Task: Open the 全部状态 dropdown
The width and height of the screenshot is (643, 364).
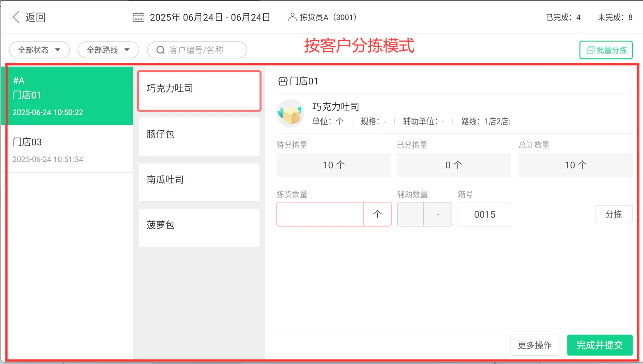Action: point(40,50)
